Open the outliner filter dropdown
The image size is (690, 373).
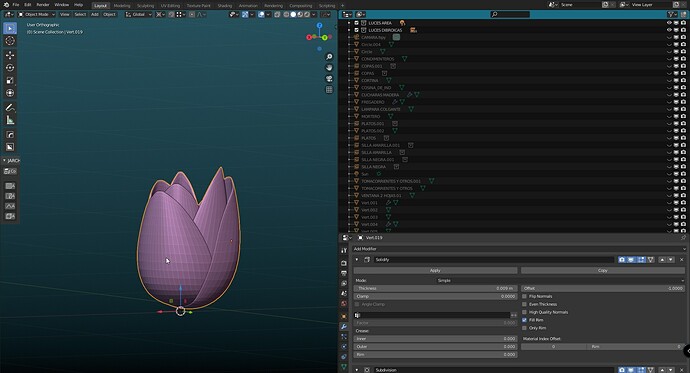672,15
